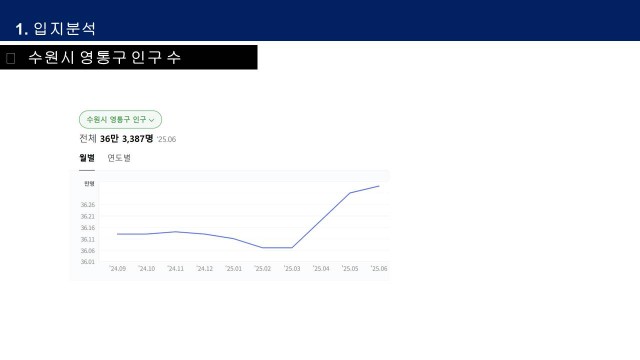This screenshot has width=640, height=360.
Task: Click the '24.10 x-axis label
Action: (x=147, y=269)
